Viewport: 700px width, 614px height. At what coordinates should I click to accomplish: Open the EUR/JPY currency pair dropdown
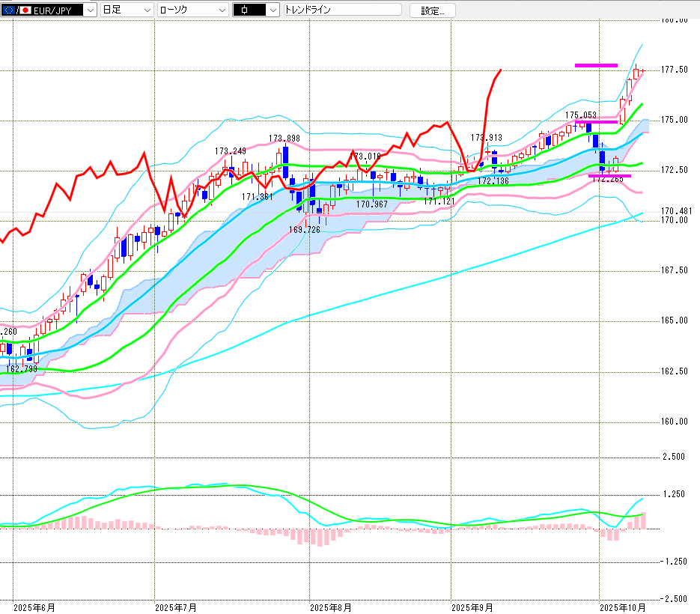click(90, 10)
